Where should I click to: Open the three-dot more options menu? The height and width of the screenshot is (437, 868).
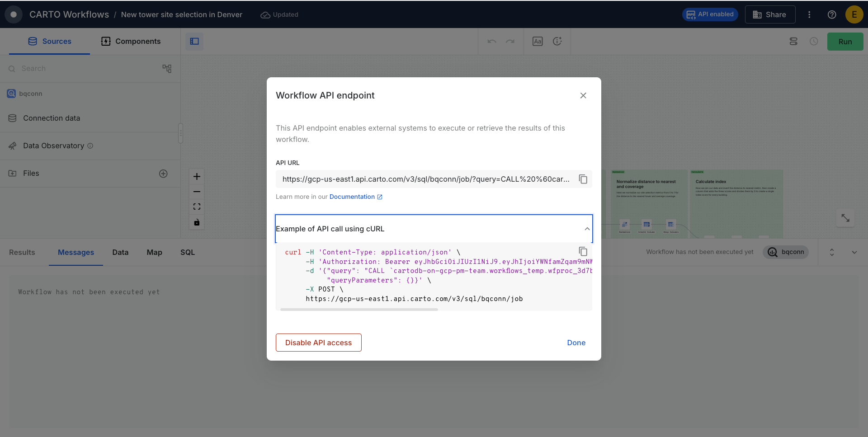pos(809,14)
